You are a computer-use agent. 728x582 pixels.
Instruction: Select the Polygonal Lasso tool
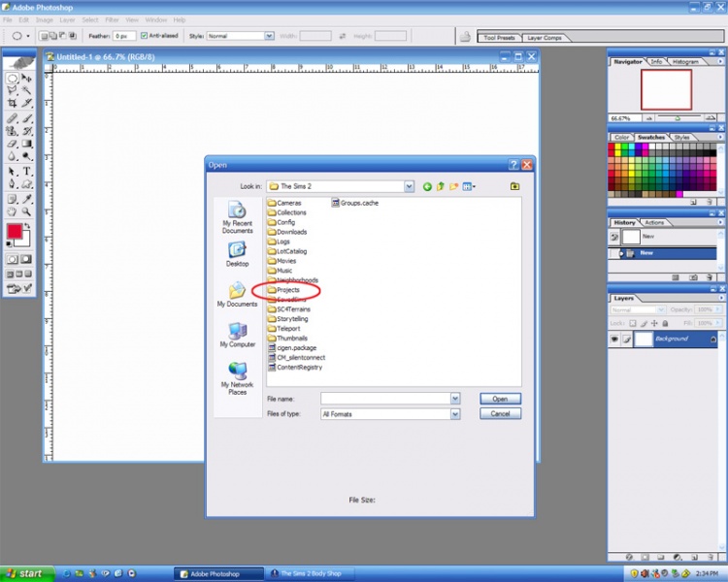(12, 90)
